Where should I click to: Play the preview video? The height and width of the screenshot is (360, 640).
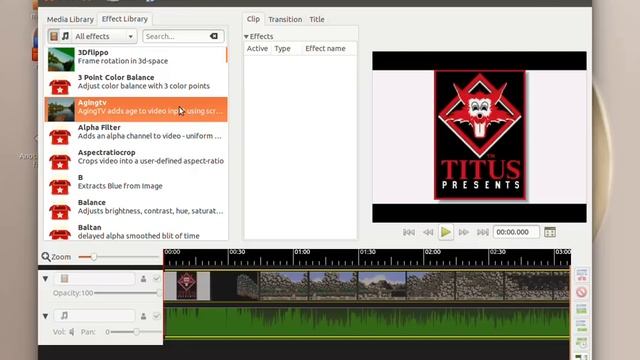click(x=446, y=232)
